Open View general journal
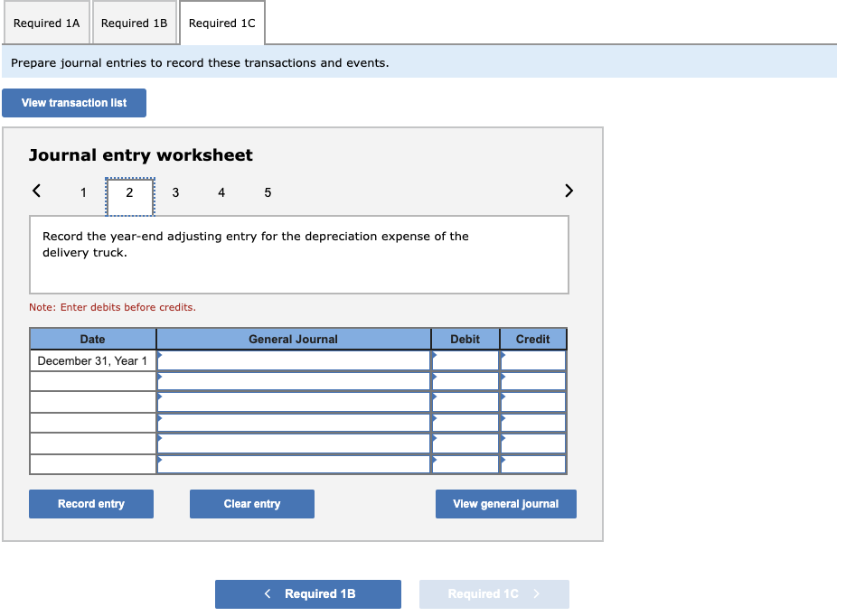The image size is (846, 616). [506, 504]
